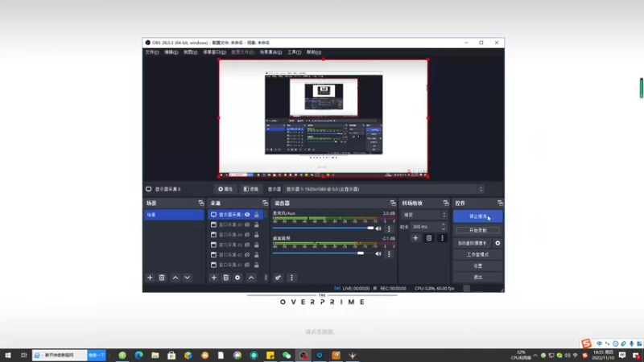Move scene down with arrow icon
The width and height of the screenshot is (644, 362).
188,278
